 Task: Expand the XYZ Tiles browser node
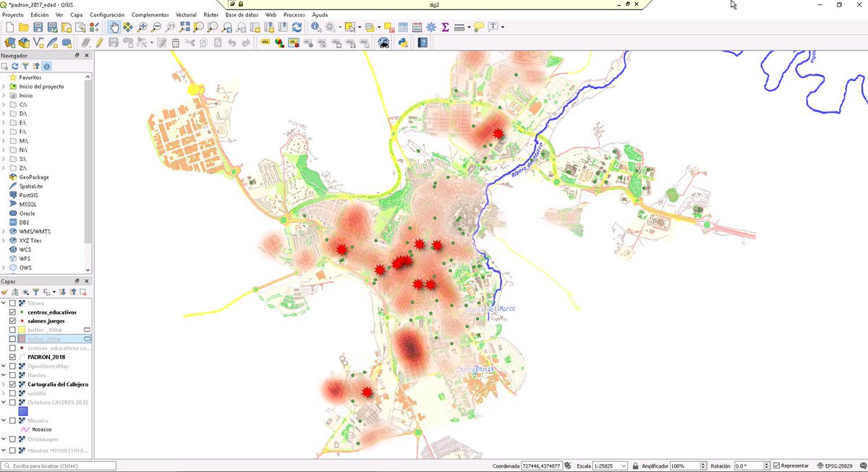(4, 240)
